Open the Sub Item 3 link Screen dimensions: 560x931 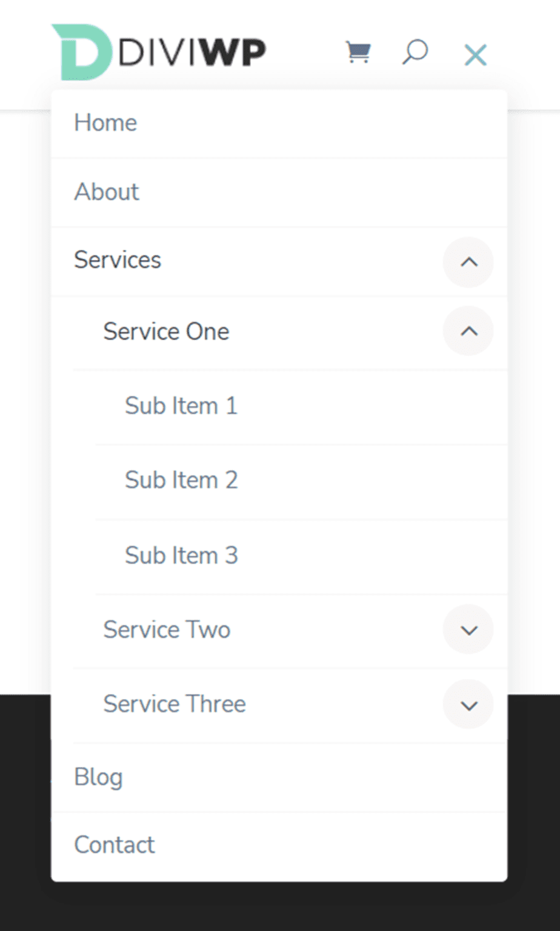(181, 555)
